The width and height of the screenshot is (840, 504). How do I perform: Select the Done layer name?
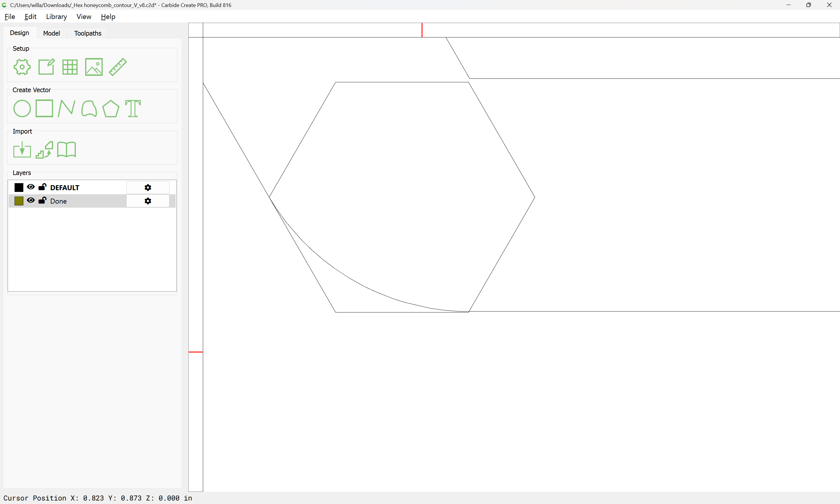pos(58,202)
